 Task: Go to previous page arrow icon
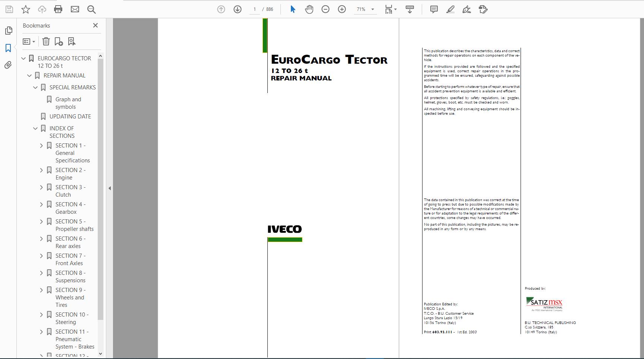(x=221, y=9)
